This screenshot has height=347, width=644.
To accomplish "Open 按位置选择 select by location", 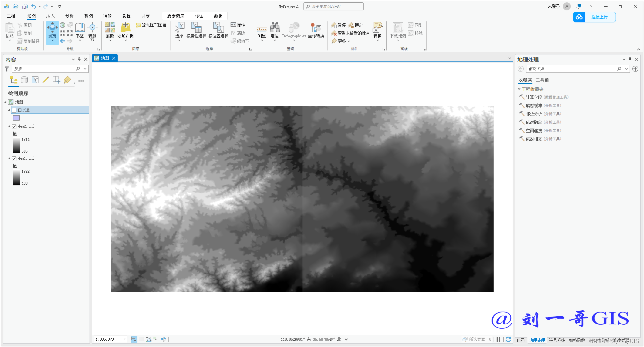I will (x=218, y=30).
